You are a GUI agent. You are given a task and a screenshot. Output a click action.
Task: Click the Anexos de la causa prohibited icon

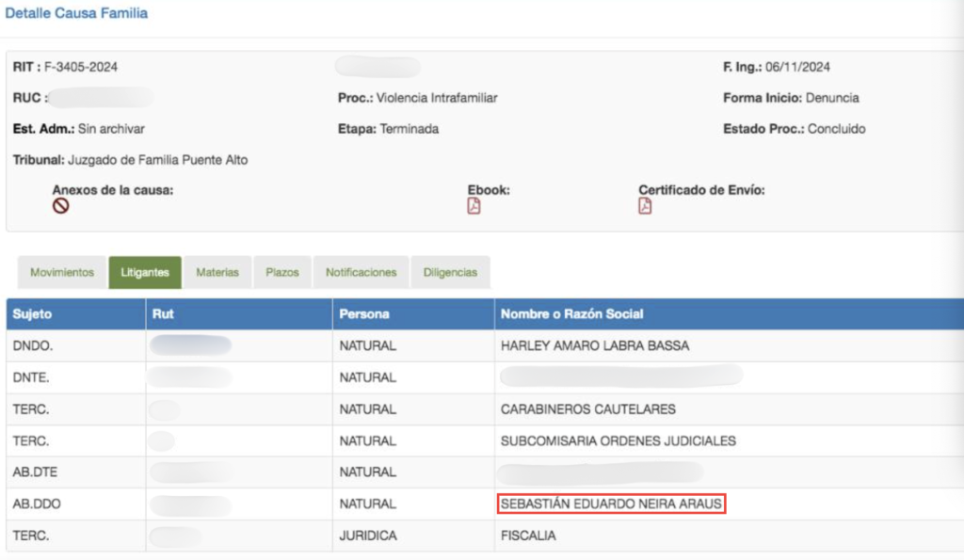click(60, 206)
